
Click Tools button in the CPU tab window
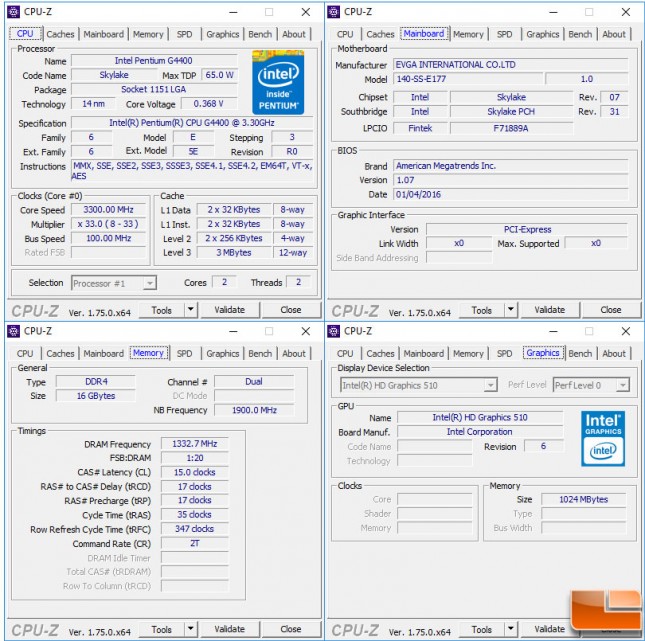pos(162,310)
